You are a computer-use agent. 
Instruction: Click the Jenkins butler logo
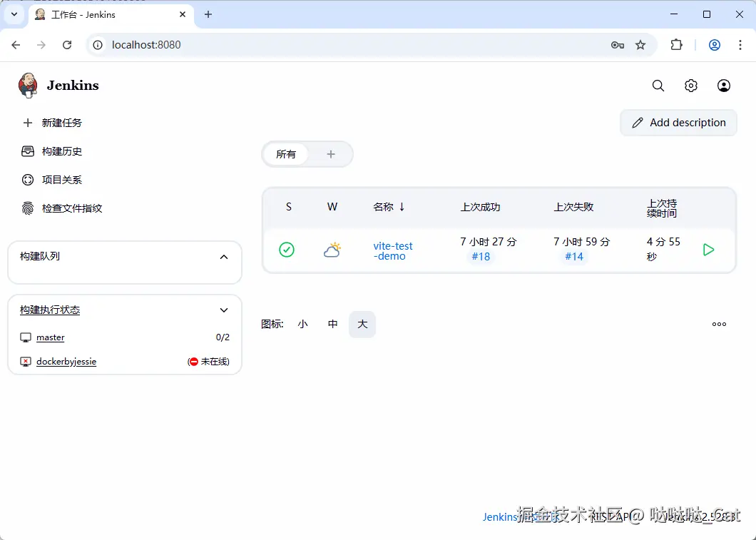[x=28, y=86]
